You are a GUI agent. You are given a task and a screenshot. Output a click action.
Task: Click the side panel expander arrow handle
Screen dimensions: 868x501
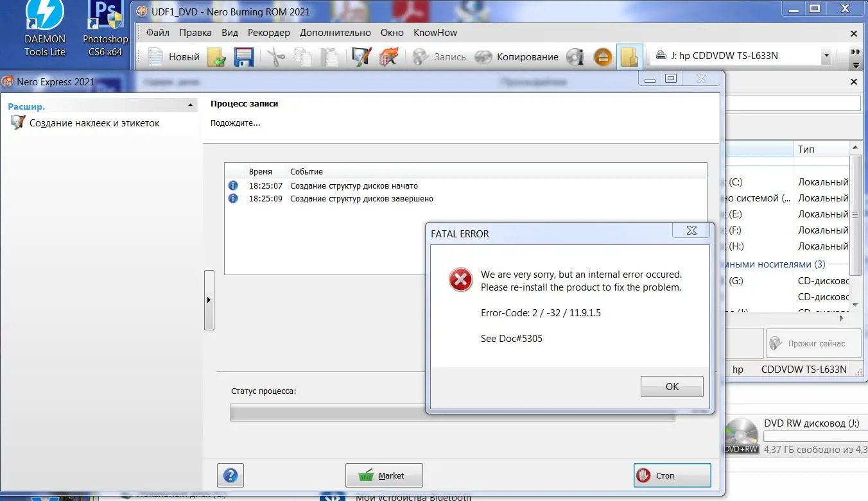pyautogui.click(x=209, y=300)
